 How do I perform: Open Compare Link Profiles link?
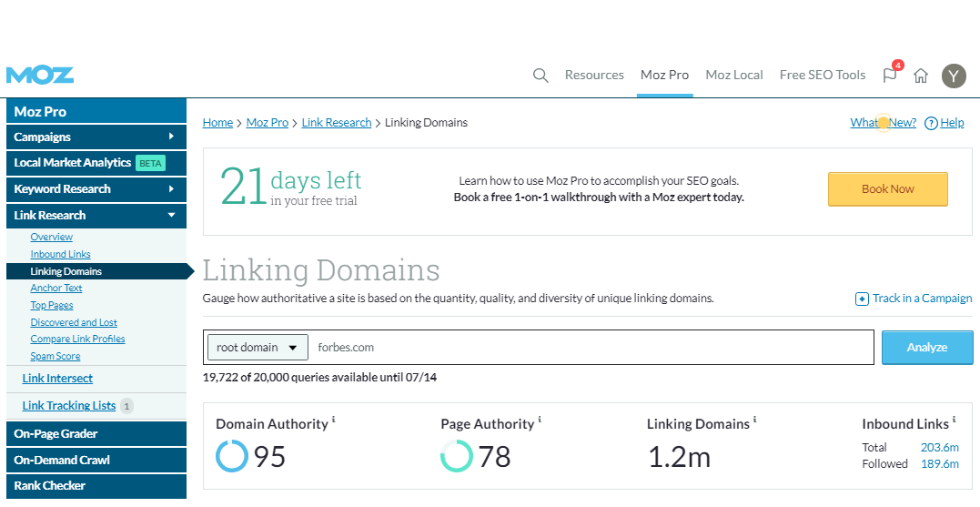pyautogui.click(x=77, y=339)
